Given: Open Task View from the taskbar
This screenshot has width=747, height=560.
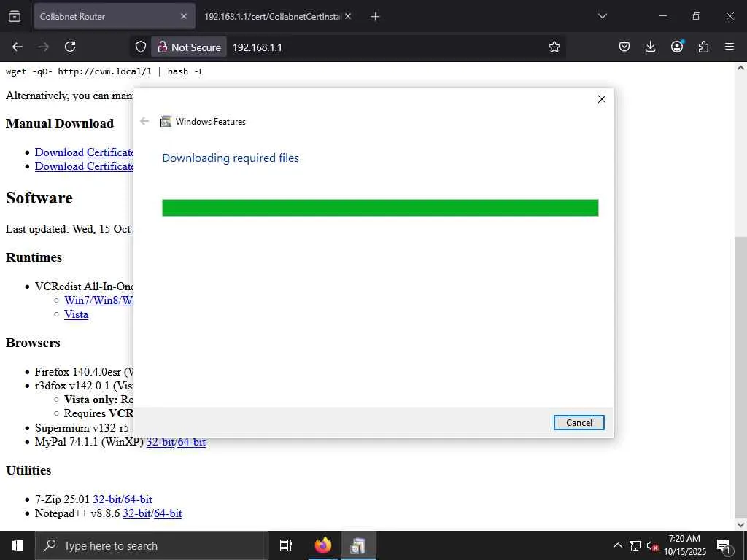Looking at the screenshot, I should (x=286, y=545).
